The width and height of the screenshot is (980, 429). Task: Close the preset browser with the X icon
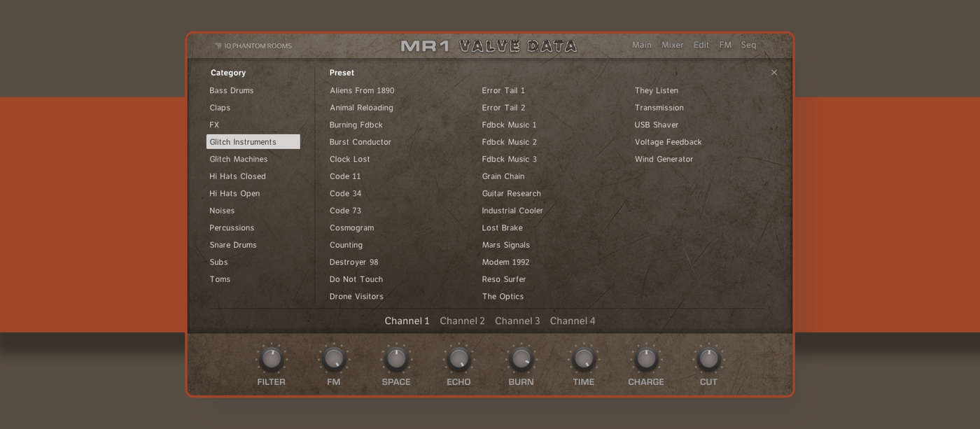pyautogui.click(x=773, y=72)
